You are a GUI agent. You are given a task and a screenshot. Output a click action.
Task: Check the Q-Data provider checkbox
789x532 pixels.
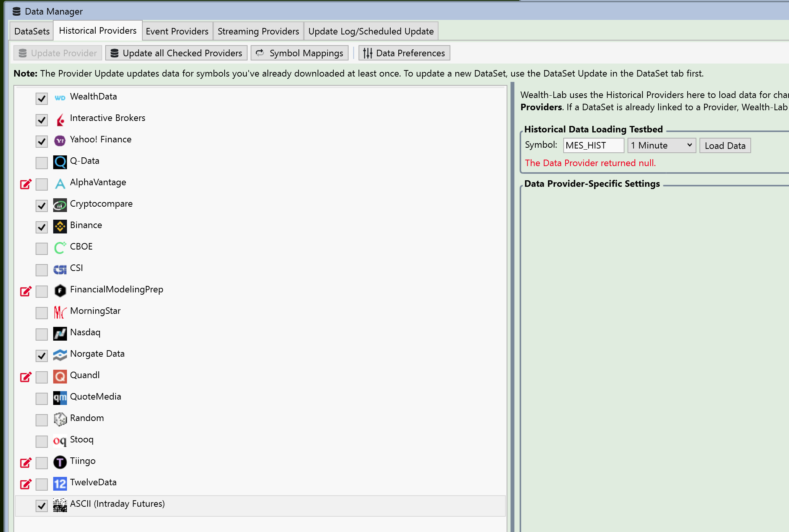click(x=42, y=163)
